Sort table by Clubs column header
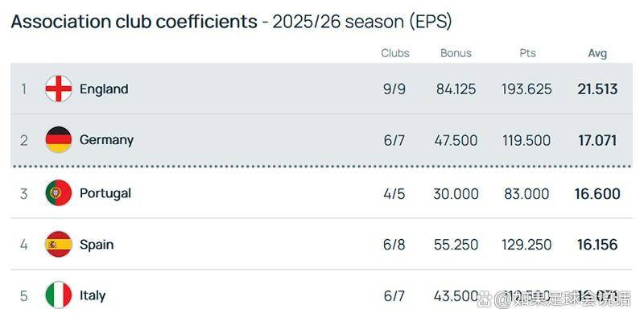The width and height of the screenshot is (644, 322). (x=395, y=53)
